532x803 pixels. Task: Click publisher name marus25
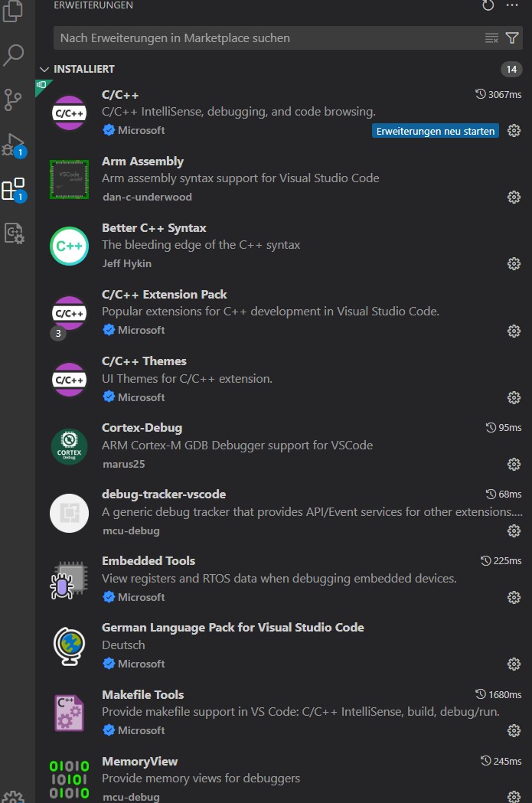123,464
